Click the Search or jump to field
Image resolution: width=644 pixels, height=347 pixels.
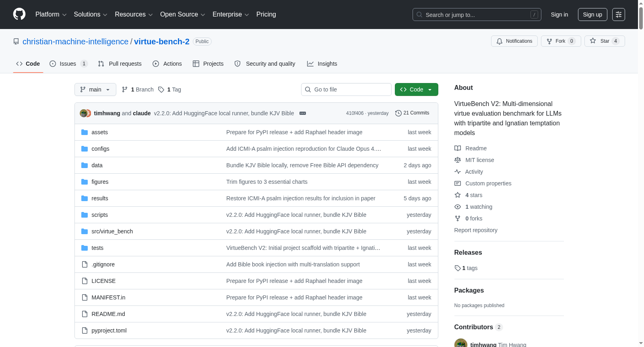pos(477,15)
